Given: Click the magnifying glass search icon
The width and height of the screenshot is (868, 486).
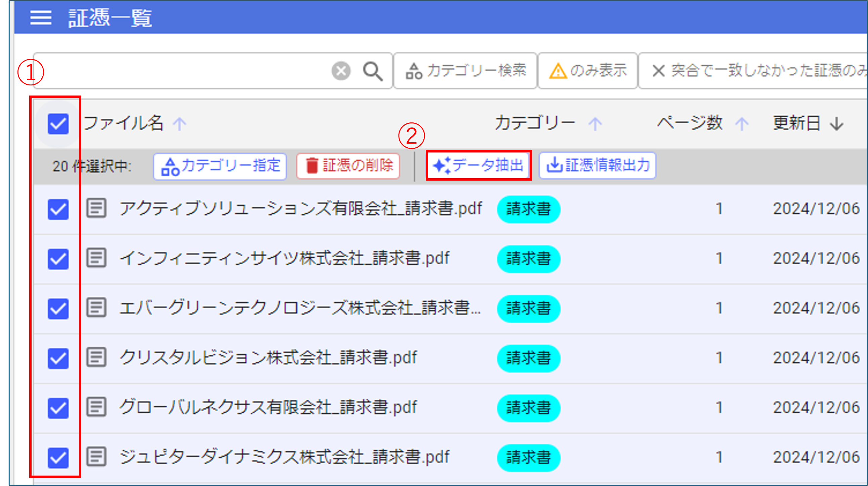Looking at the screenshot, I should click(372, 71).
